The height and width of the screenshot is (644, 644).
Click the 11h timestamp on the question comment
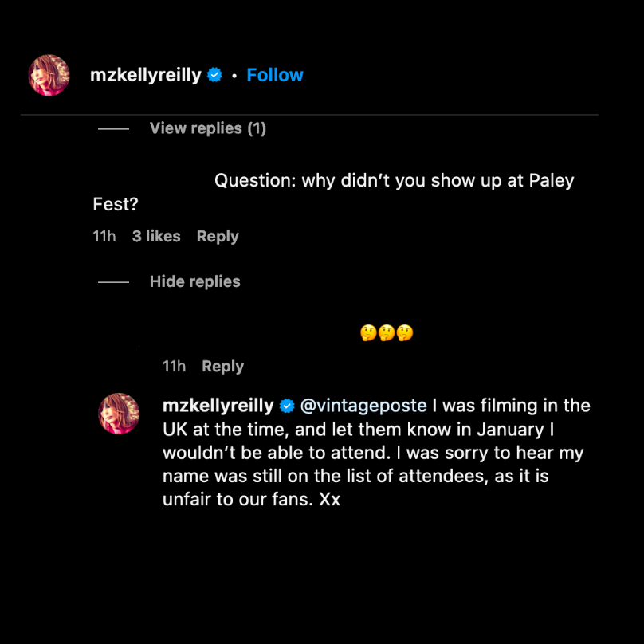104,236
